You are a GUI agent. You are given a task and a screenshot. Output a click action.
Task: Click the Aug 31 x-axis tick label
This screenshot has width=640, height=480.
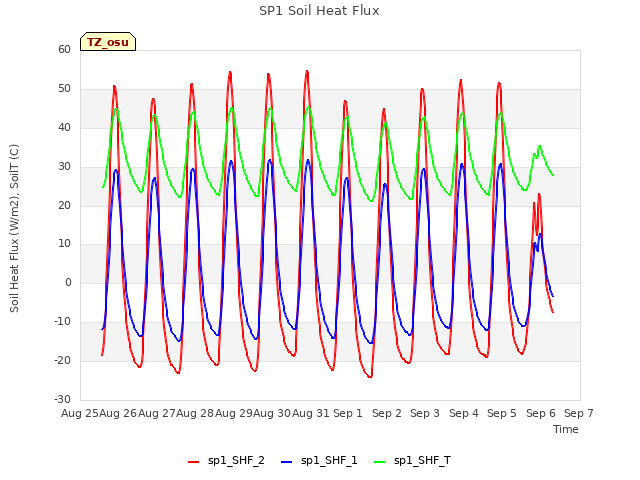pyautogui.click(x=310, y=413)
